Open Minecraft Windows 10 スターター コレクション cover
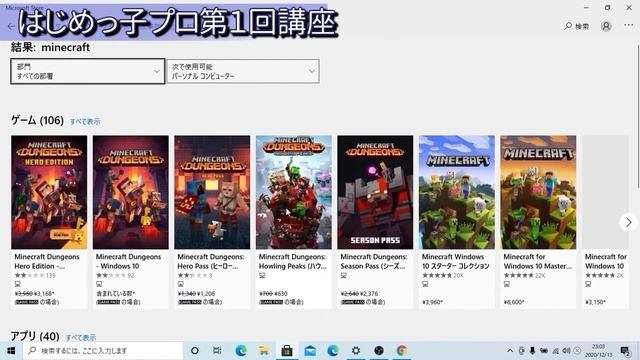 tap(457, 192)
